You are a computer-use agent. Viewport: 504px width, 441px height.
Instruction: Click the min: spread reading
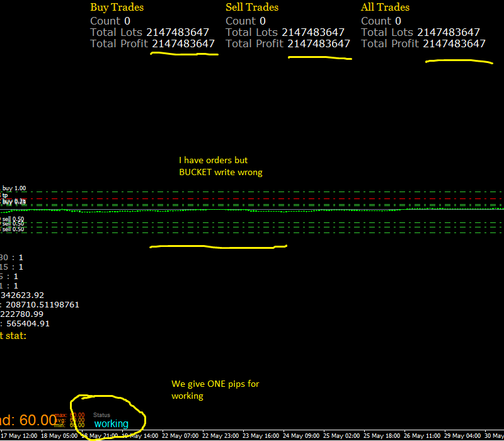pos(69,425)
